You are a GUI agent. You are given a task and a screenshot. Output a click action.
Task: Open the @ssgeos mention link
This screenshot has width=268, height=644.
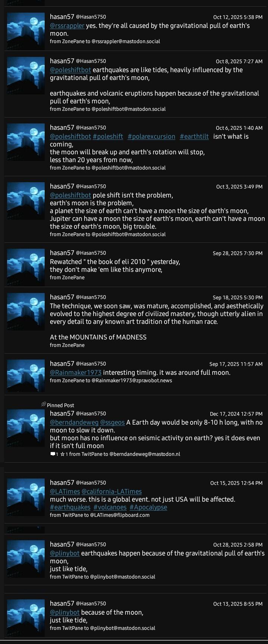tap(112, 422)
